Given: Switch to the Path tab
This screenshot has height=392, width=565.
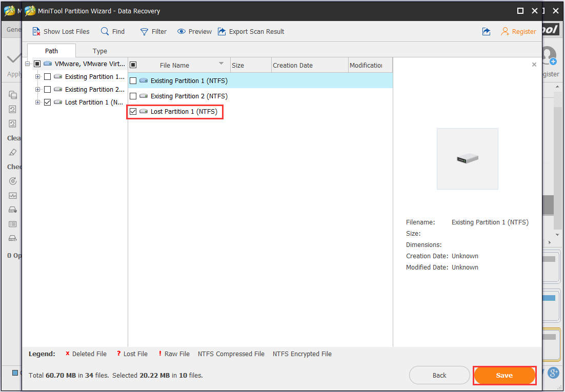Looking at the screenshot, I should 52,51.
